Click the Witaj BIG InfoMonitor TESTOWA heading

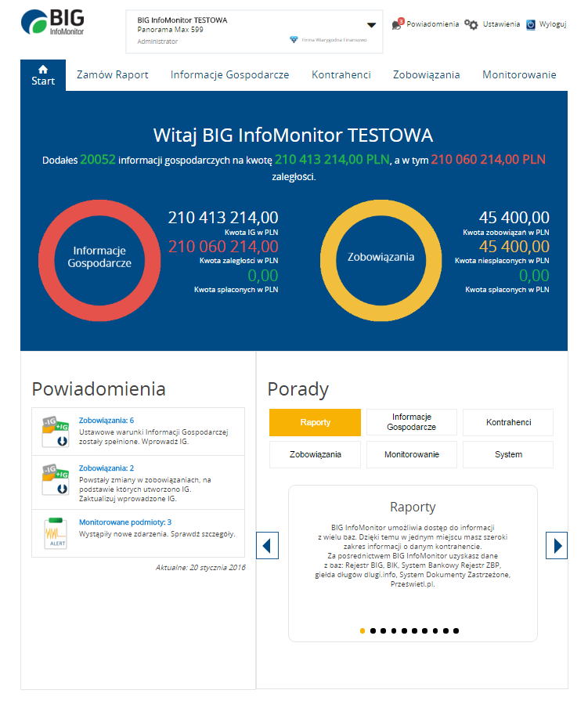[294, 135]
